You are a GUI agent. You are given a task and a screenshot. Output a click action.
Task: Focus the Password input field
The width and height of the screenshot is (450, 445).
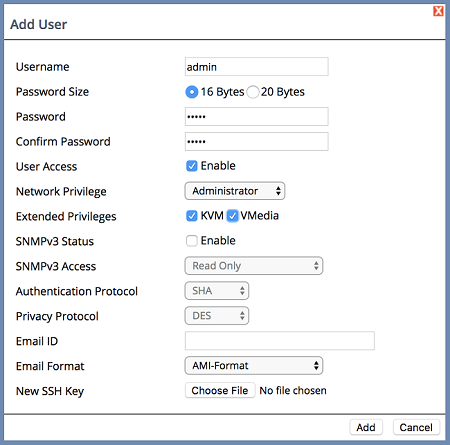[x=257, y=117]
